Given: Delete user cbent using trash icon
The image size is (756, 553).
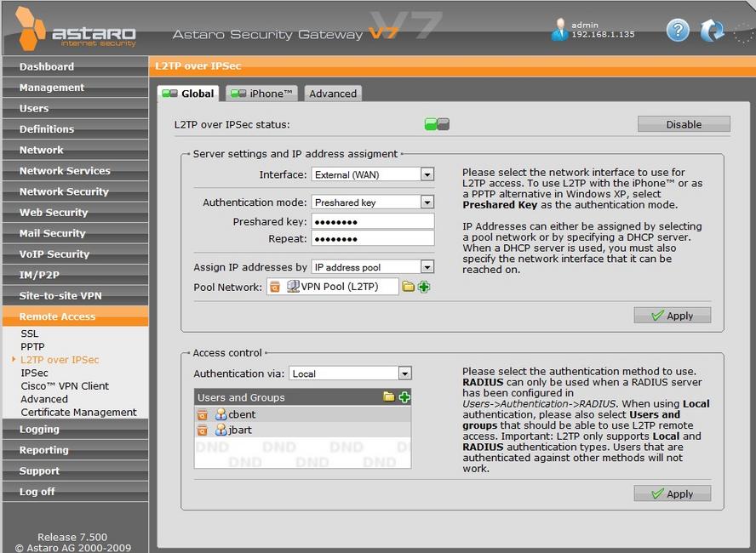Looking at the screenshot, I should coord(203,415).
